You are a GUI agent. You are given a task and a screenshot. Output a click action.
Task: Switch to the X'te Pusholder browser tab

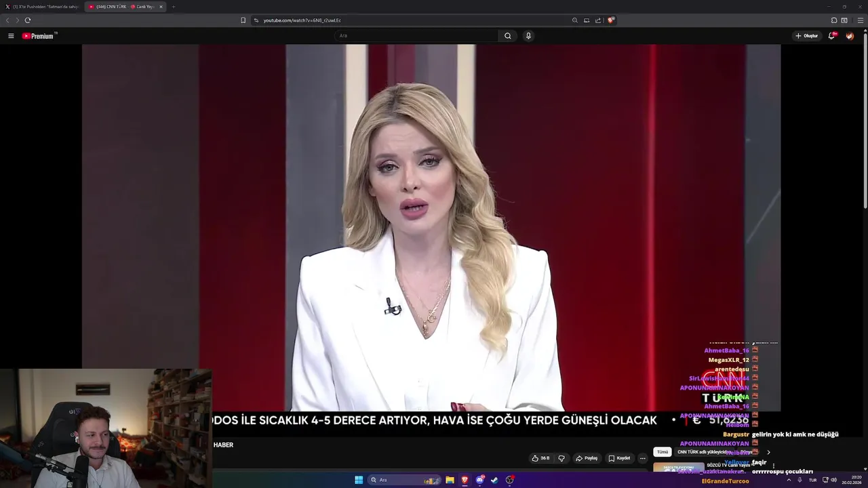[x=43, y=7]
